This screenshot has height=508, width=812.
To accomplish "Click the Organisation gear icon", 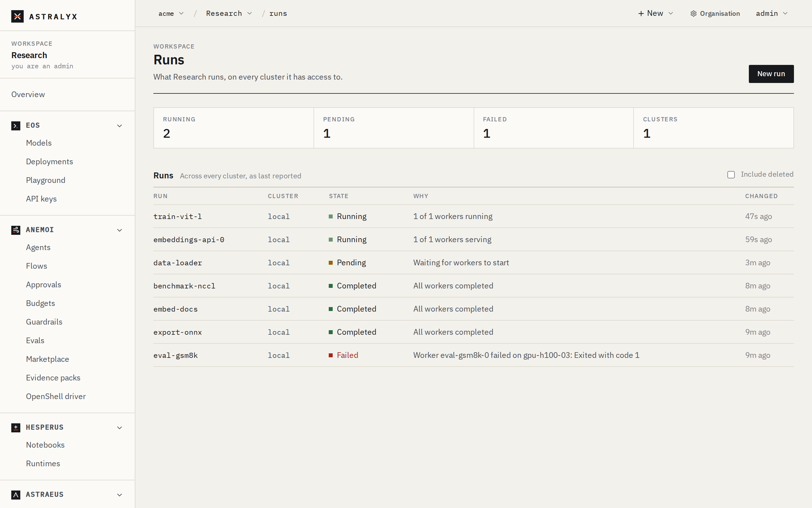I will [694, 14].
